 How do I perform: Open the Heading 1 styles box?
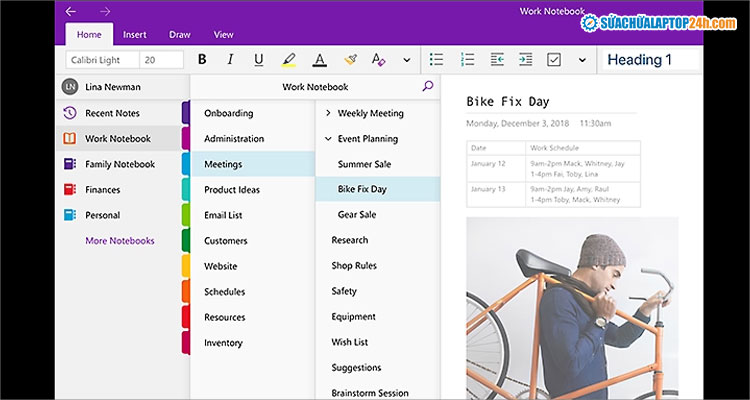click(x=651, y=60)
